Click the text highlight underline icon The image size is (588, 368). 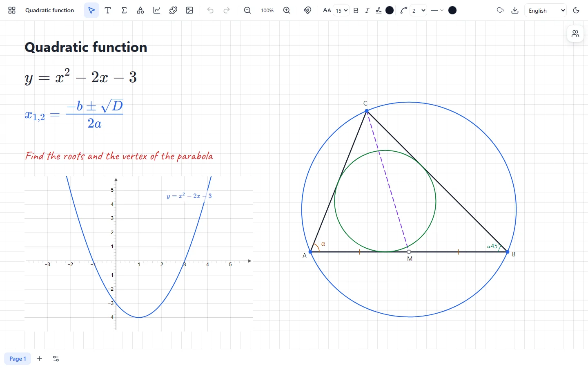[379, 11]
